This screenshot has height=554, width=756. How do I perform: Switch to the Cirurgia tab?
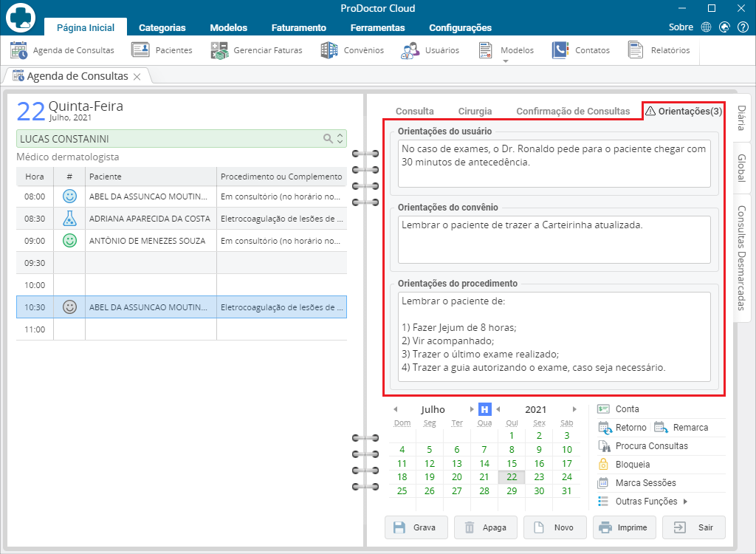tap(475, 111)
